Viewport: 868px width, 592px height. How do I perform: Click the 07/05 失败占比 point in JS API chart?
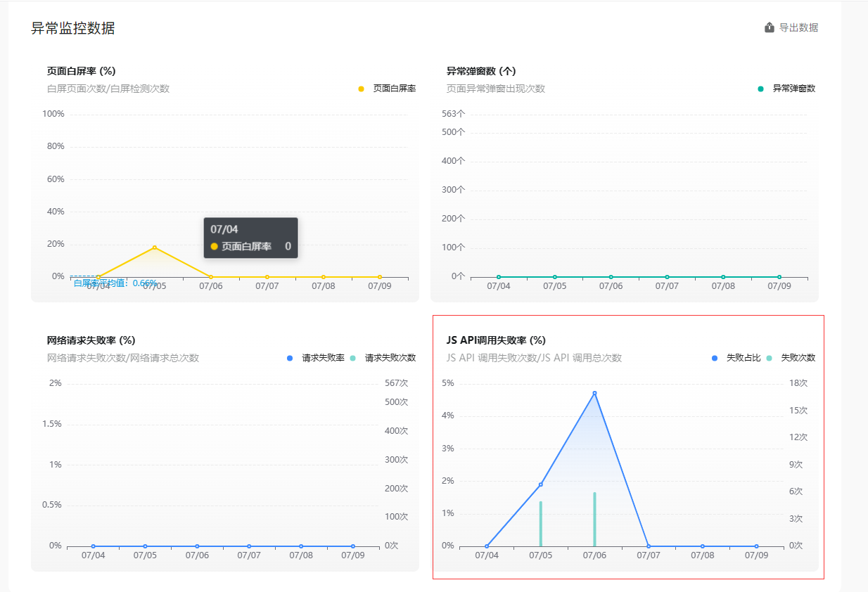(541, 484)
